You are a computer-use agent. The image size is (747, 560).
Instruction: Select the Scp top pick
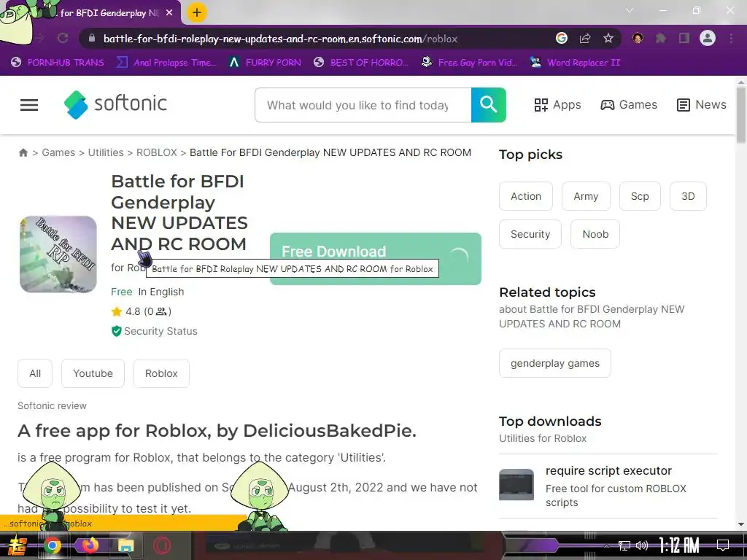(x=640, y=196)
